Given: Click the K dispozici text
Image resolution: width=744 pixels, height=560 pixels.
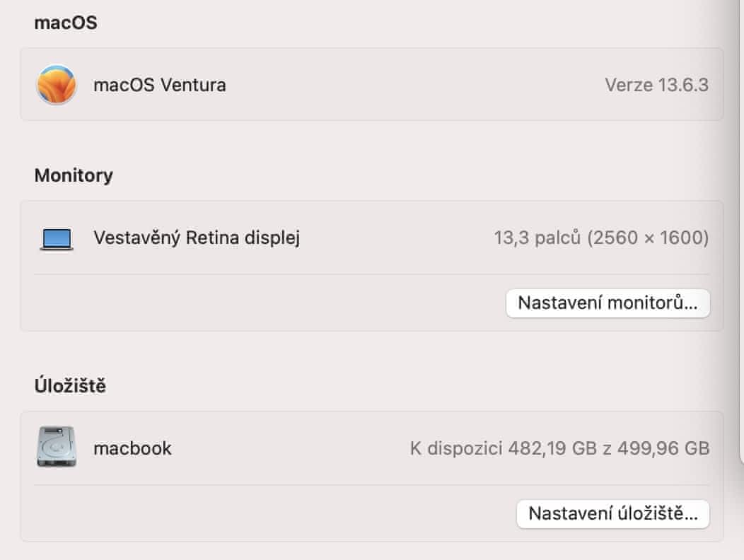Looking at the screenshot, I should [x=456, y=448].
